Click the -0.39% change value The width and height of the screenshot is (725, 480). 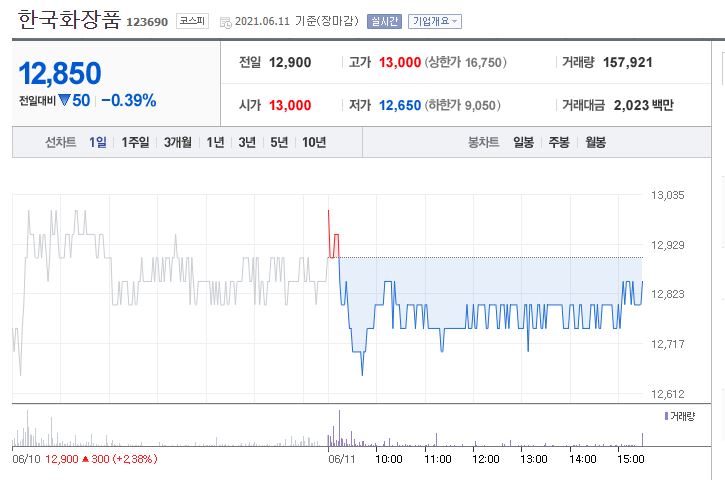tap(129, 100)
